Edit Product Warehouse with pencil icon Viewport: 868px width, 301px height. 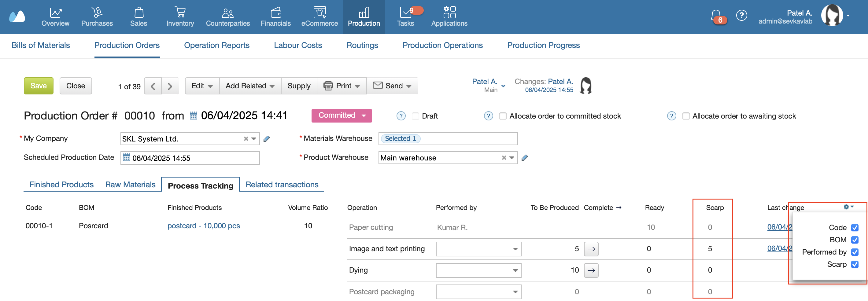pos(525,158)
